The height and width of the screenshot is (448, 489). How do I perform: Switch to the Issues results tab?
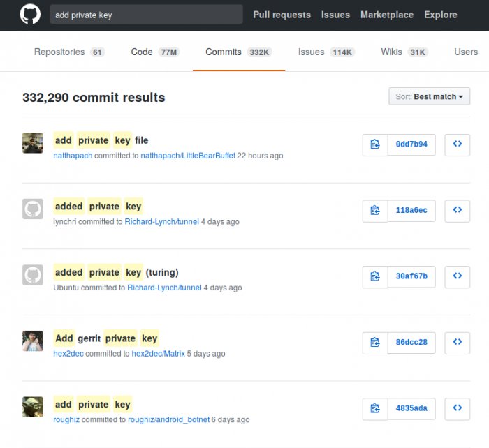[326, 52]
